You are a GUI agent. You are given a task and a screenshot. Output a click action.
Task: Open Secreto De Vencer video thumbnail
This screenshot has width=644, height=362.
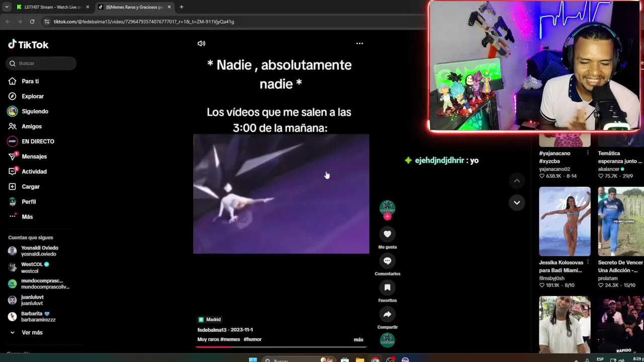click(620, 222)
